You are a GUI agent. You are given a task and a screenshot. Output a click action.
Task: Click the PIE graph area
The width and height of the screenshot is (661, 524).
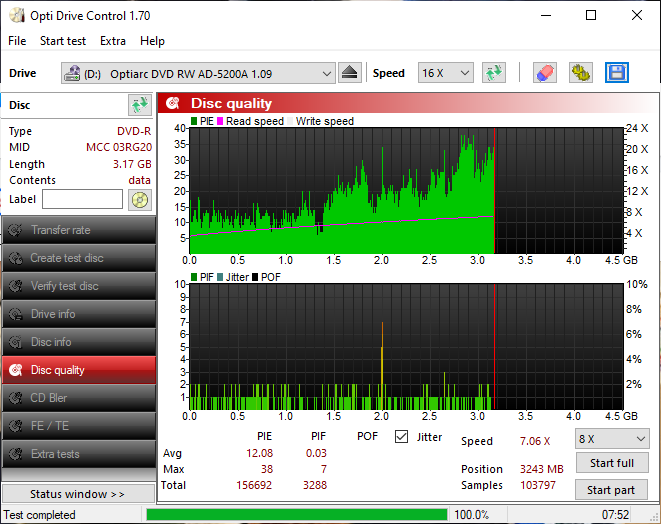tap(406, 191)
